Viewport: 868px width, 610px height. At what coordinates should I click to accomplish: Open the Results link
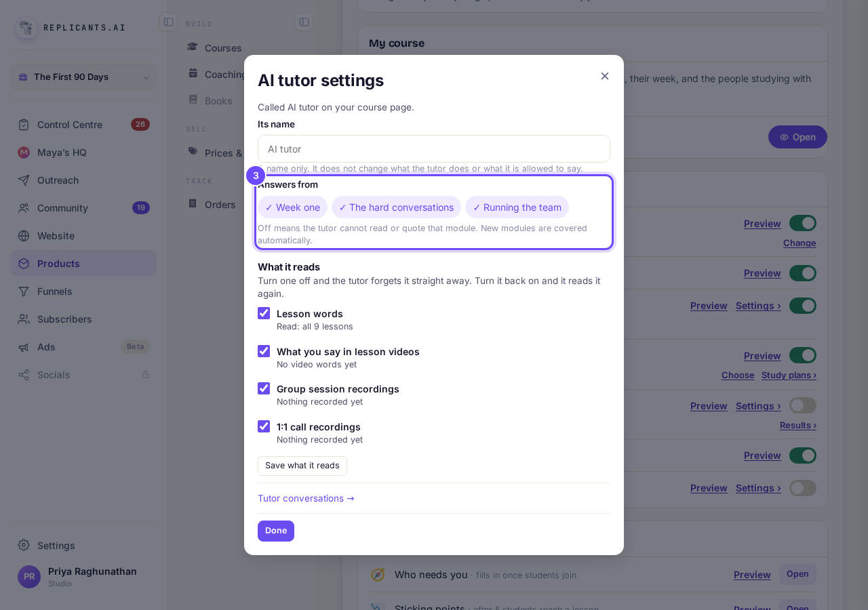pyautogui.click(x=798, y=426)
